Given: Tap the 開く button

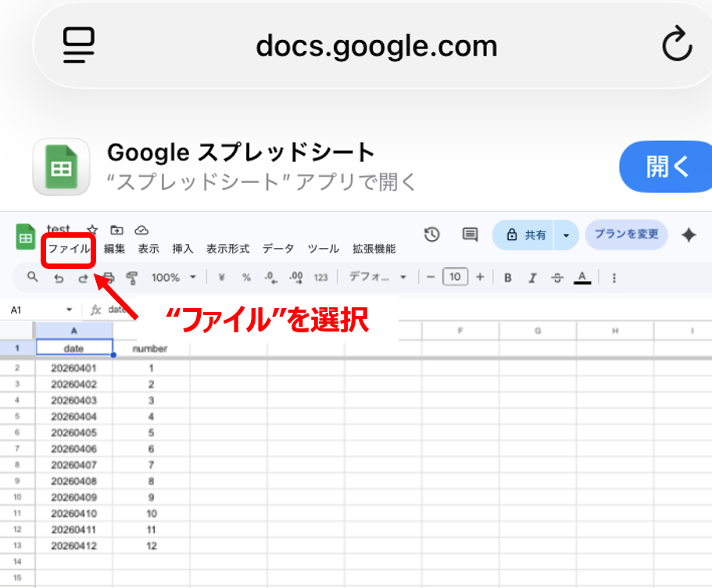Looking at the screenshot, I should pos(667,167).
